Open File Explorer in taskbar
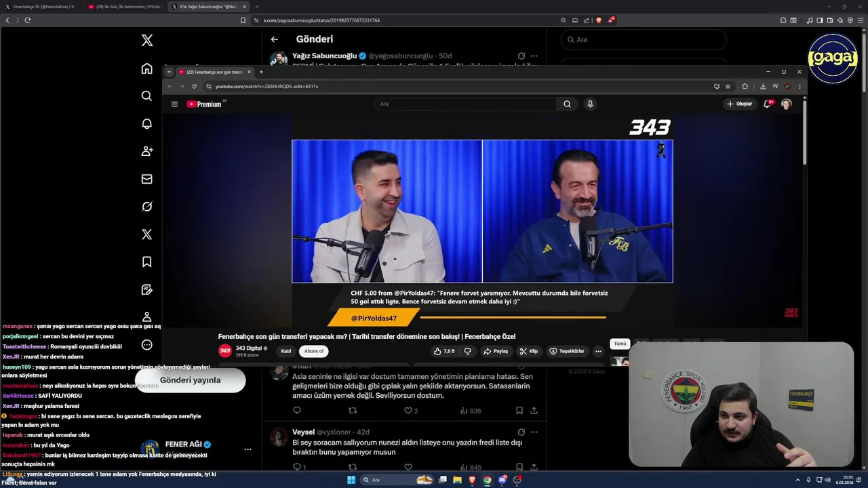 (457, 480)
